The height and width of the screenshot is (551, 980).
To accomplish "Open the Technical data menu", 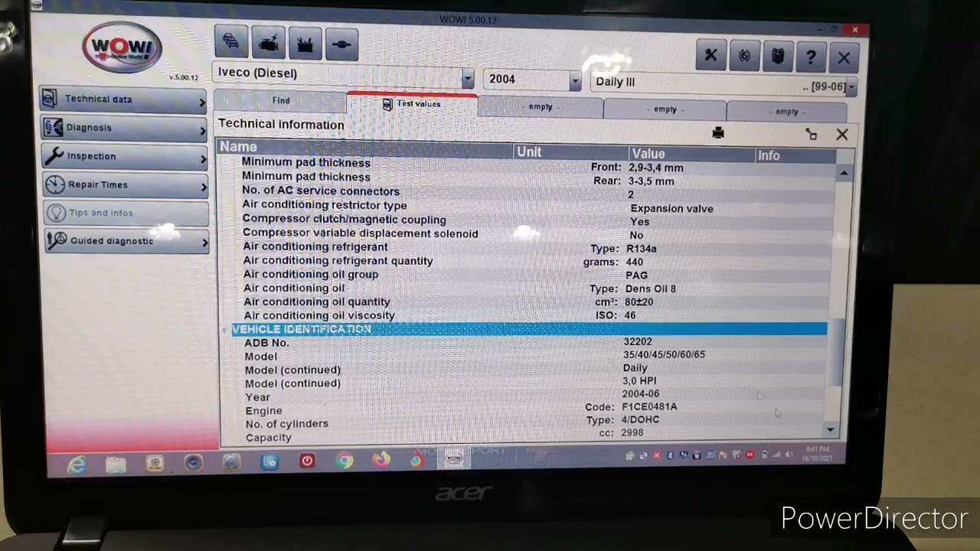I will [125, 99].
